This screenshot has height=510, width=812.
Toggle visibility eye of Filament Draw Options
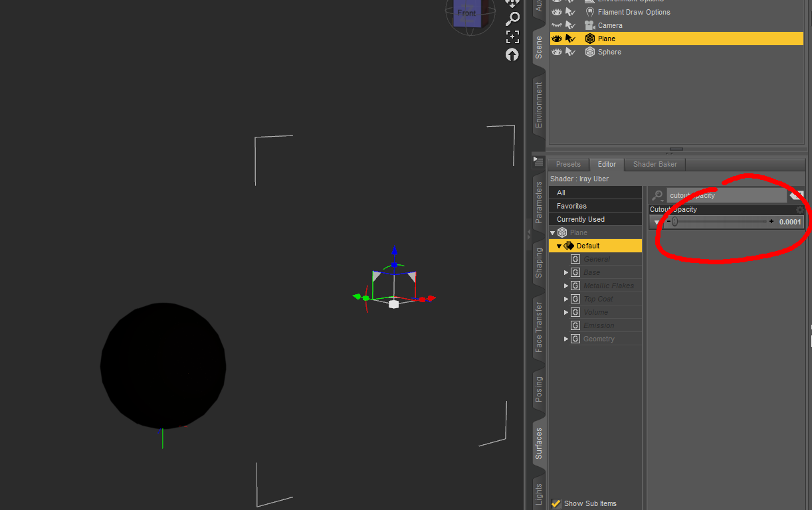click(557, 12)
